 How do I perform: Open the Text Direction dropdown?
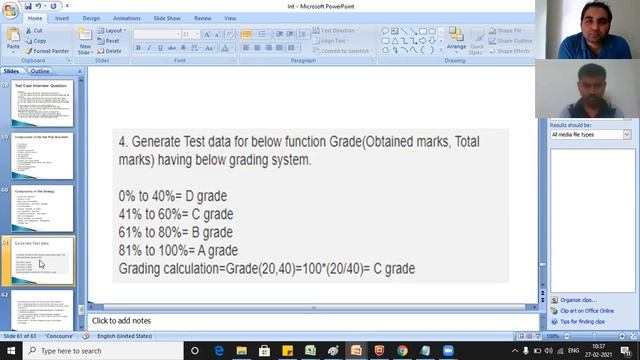pos(336,30)
